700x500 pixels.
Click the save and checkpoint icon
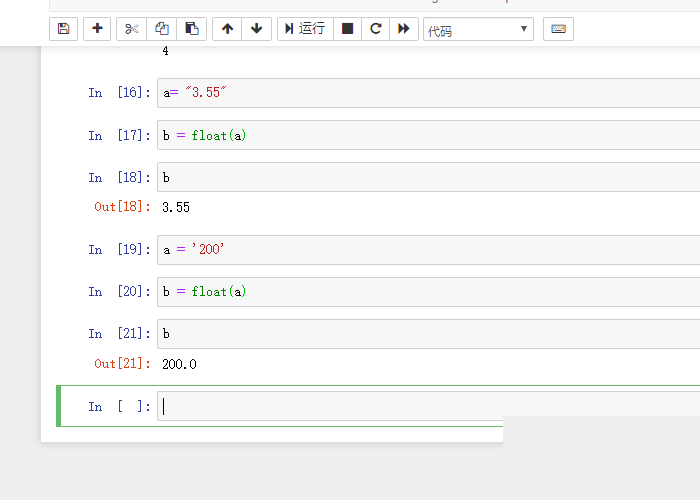[x=63, y=29]
